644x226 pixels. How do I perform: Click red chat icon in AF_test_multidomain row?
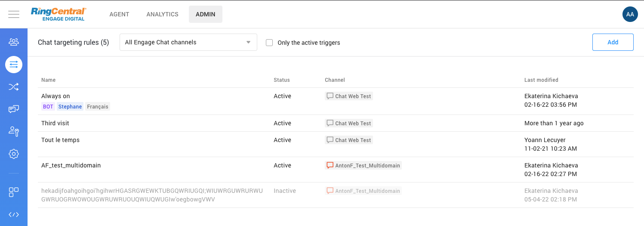[x=330, y=165]
